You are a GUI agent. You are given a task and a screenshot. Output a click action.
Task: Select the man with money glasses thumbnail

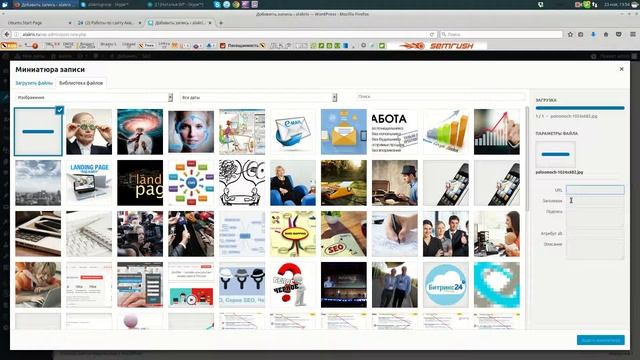[89, 132]
